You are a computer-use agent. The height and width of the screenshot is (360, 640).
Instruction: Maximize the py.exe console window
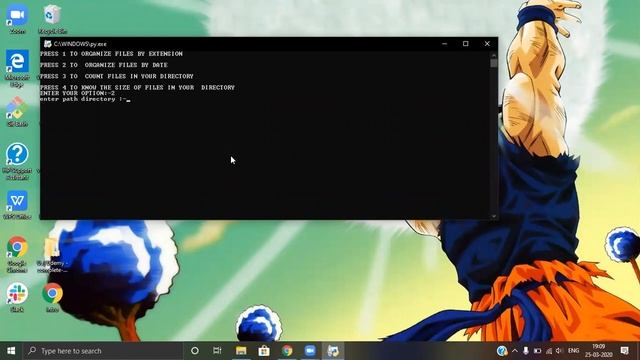[x=466, y=44]
